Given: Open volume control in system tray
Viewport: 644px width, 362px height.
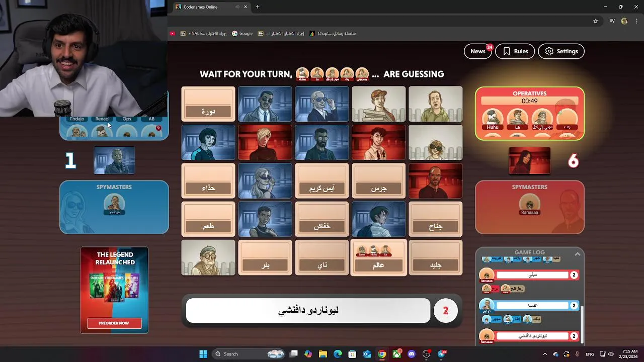Looking at the screenshot, I should (611, 354).
